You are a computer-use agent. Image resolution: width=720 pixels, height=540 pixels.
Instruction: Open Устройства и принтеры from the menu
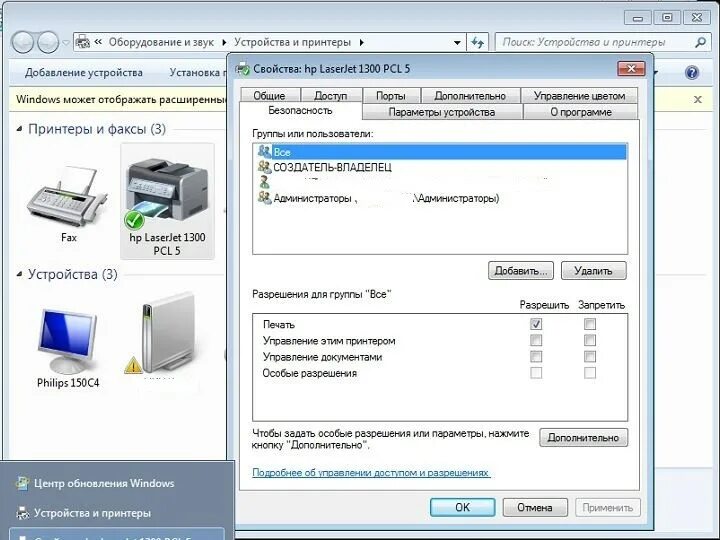pyautogui.click(x=92, y=513)
